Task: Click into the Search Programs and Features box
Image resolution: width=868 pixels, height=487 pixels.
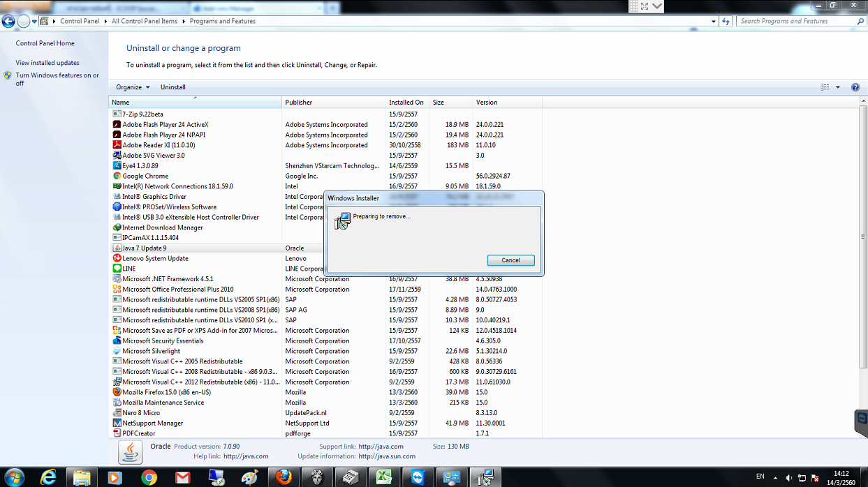Action: [796, 22]
